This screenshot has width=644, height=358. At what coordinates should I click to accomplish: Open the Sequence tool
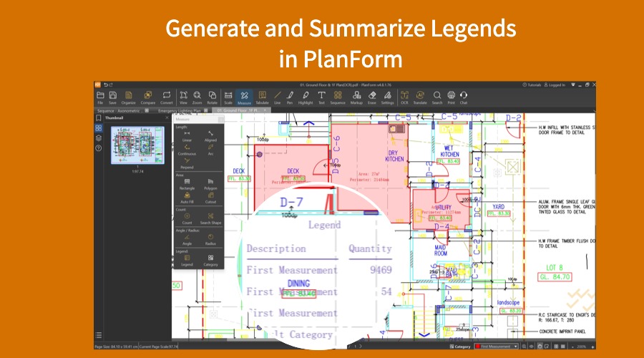coord(338,98)
